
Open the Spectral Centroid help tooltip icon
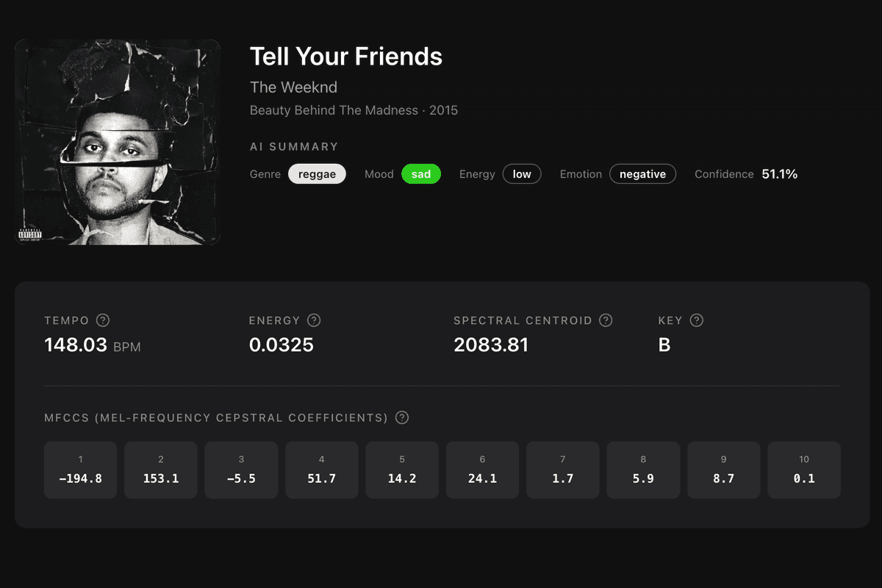point(606,320)
